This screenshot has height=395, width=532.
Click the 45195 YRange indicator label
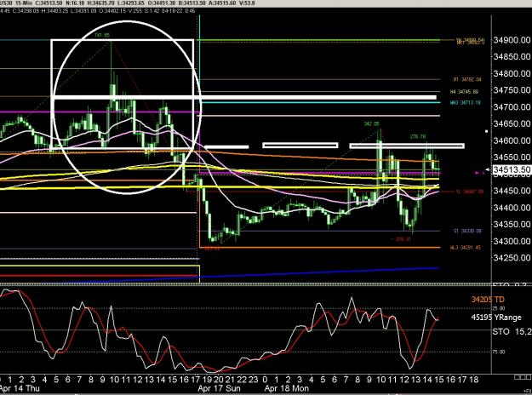496,318
